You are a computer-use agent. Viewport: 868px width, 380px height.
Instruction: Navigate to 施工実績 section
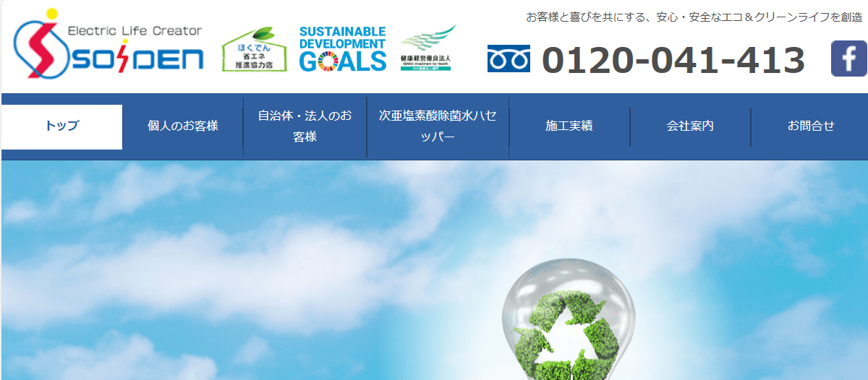(569, 126)
